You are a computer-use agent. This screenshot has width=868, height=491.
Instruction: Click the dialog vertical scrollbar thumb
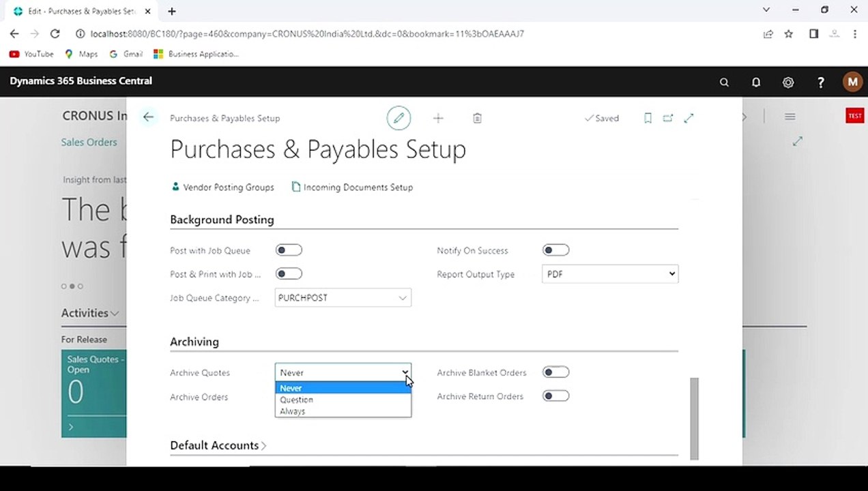[x=694, y=418]
